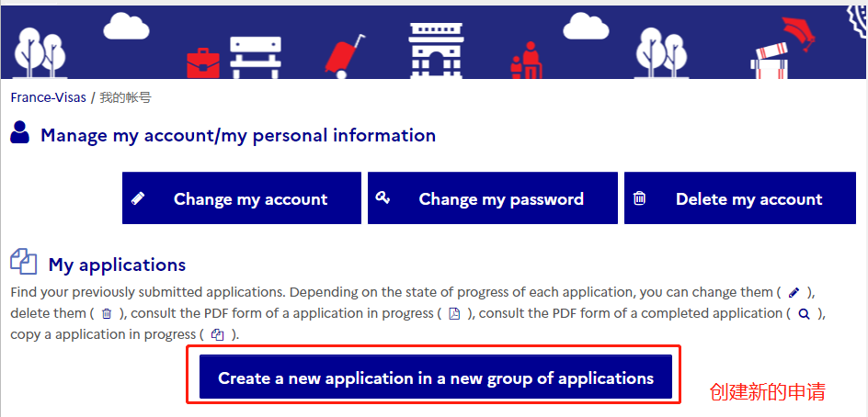Click the copy application icon in the description text
This screenshot has height=417, width=868.
(x=218, y=334)
